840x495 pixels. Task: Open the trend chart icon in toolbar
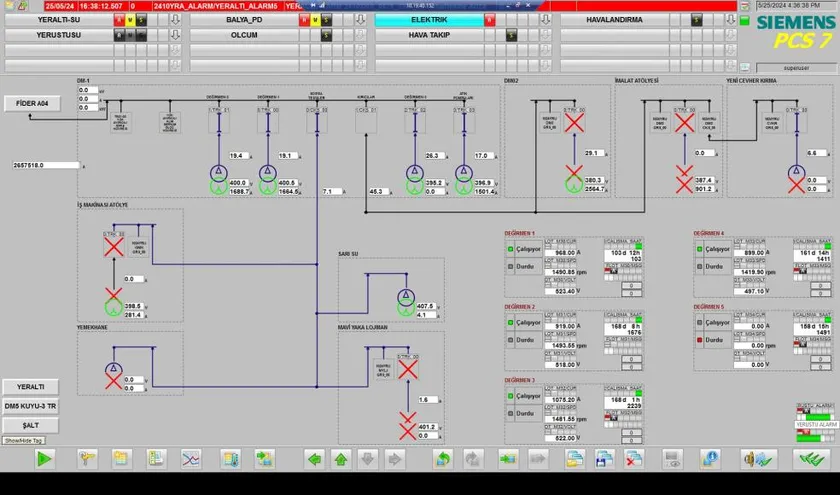pyautogui.click(x=190, y=459)
